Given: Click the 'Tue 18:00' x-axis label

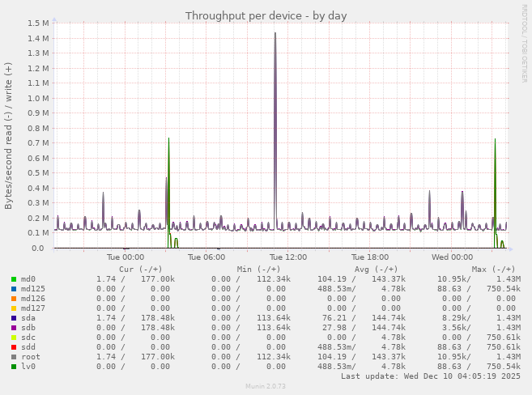Looking at the screenshot, I should click(370, 257).
